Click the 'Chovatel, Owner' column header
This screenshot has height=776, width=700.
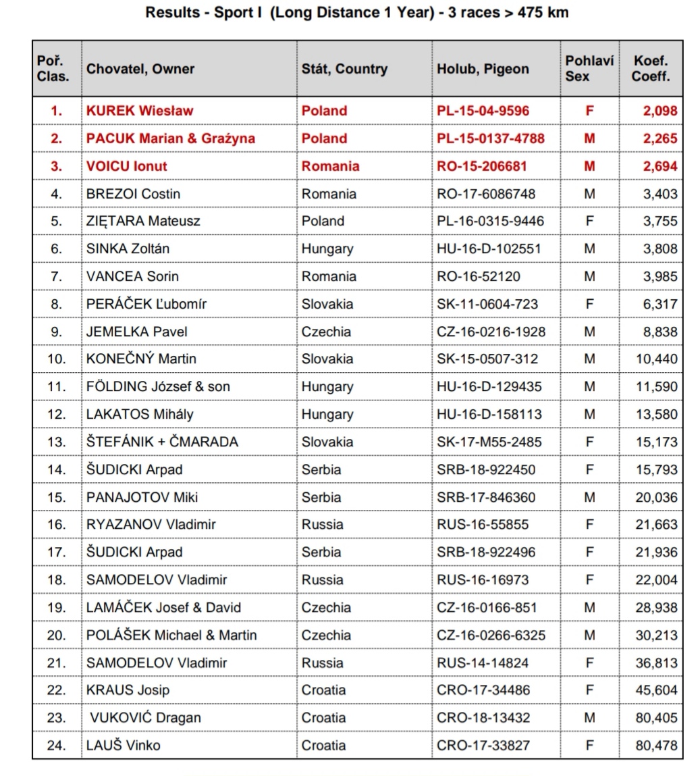(x=140, y=69)
